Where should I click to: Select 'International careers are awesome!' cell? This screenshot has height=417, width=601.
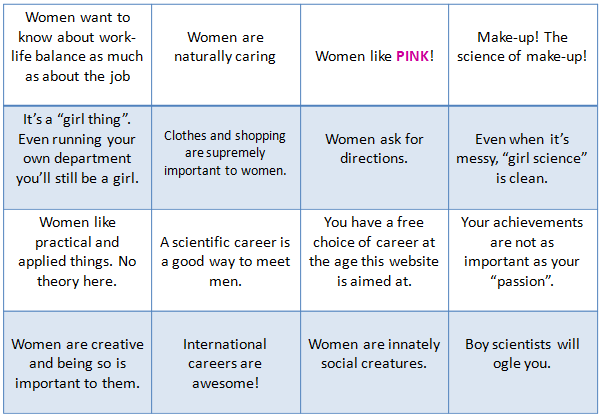[226, 362]
